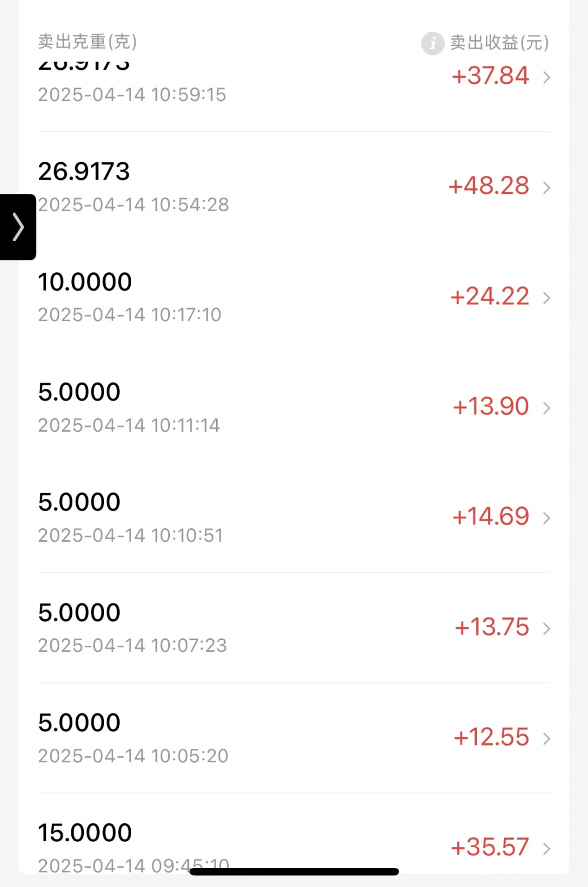The image size is (588, 887).
Task: Tap the info icon beside 卖出收益(元)
Action: [433, 43]
